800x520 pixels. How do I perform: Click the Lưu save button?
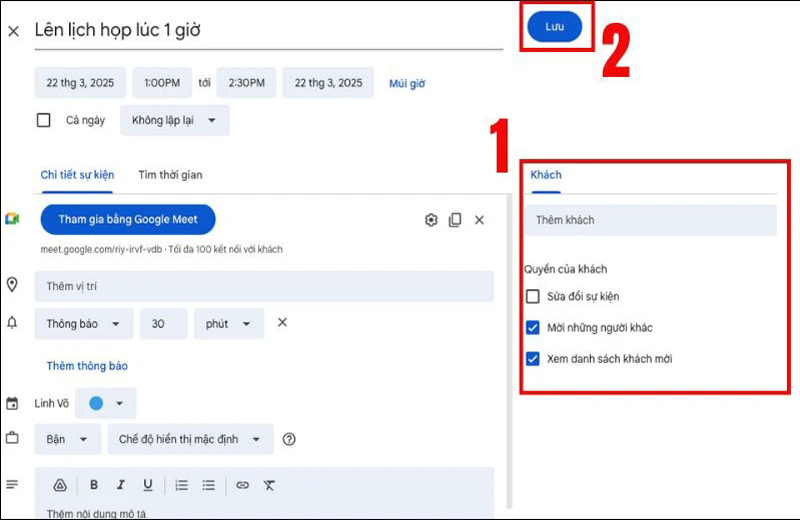[555, 27]
